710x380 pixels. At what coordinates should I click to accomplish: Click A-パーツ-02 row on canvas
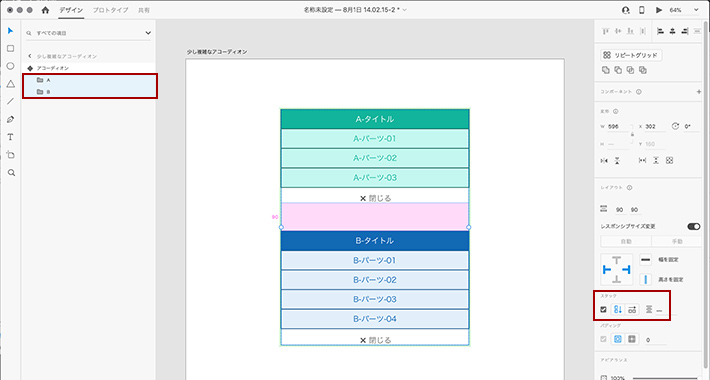point(375,158)
